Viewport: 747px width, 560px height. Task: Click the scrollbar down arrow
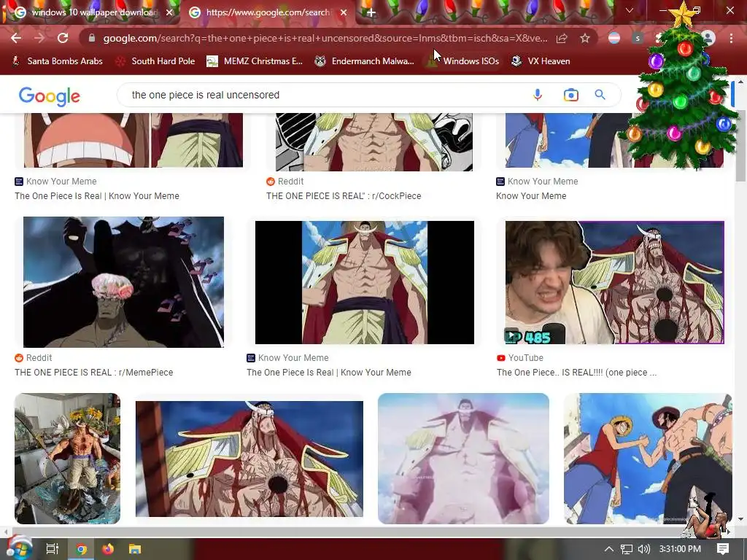[741, 518]
